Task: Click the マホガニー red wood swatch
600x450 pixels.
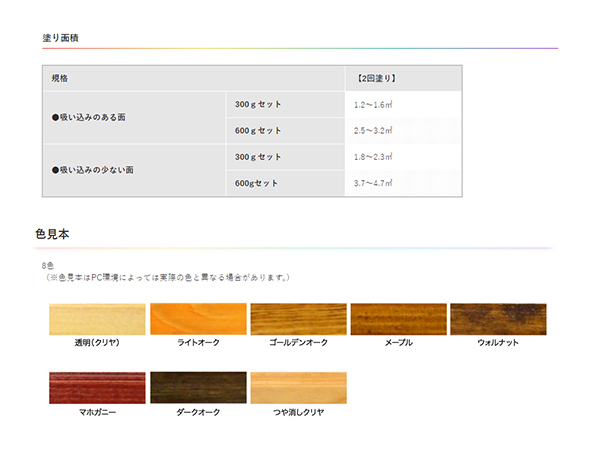Action: point(97,388)
